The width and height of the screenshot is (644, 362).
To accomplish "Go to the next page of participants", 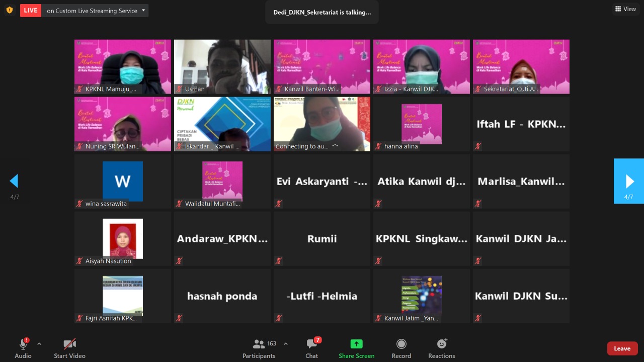I will tap(629, 181).
